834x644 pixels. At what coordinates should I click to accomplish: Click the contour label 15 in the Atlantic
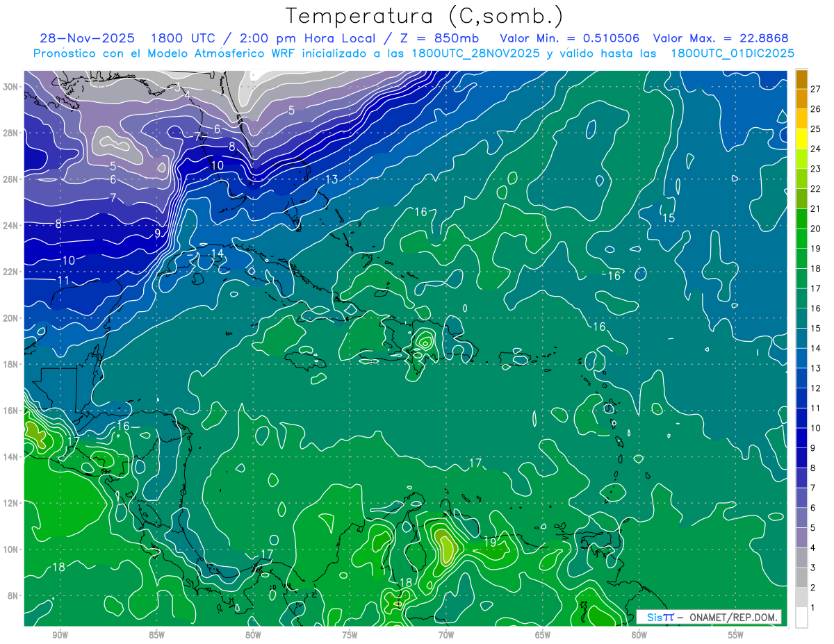[668, 218]
